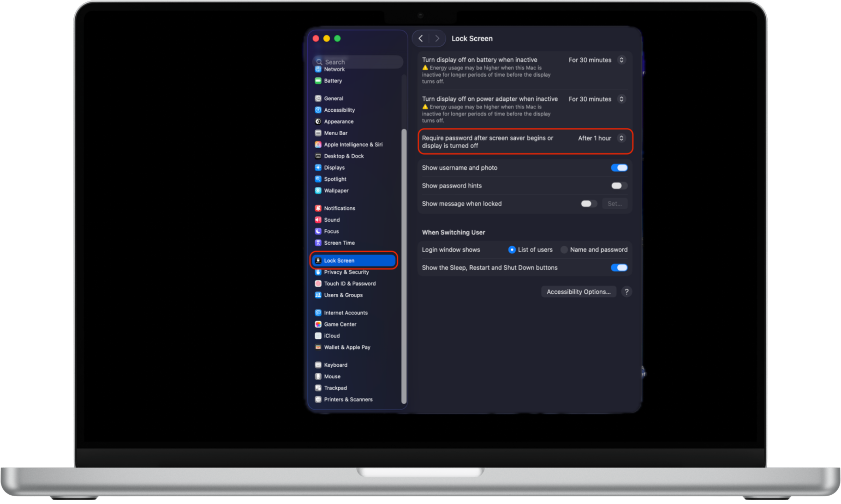Disable Show the Sleep, Restart and Shut Down buttons
The image size is (841, 504).
click(619, 267)
